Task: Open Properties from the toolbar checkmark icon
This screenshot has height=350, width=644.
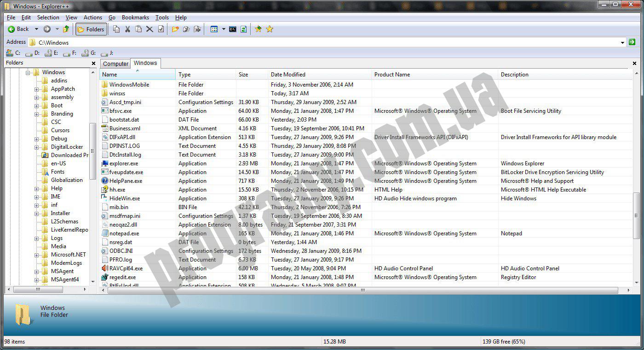Action: [x=161, y=29]
